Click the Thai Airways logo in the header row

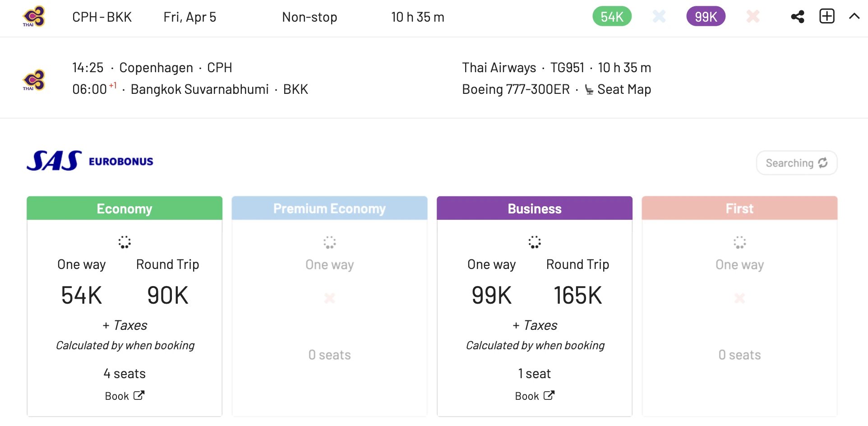(x=34, y=17)
